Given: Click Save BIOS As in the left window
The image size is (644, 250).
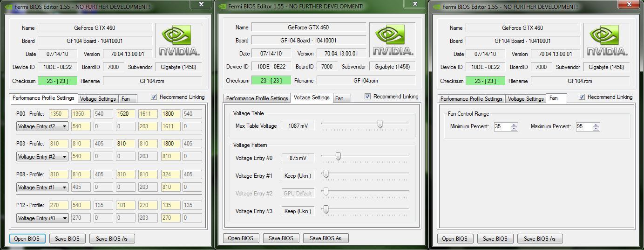Looking at the screenshot, I should point(112,238).
